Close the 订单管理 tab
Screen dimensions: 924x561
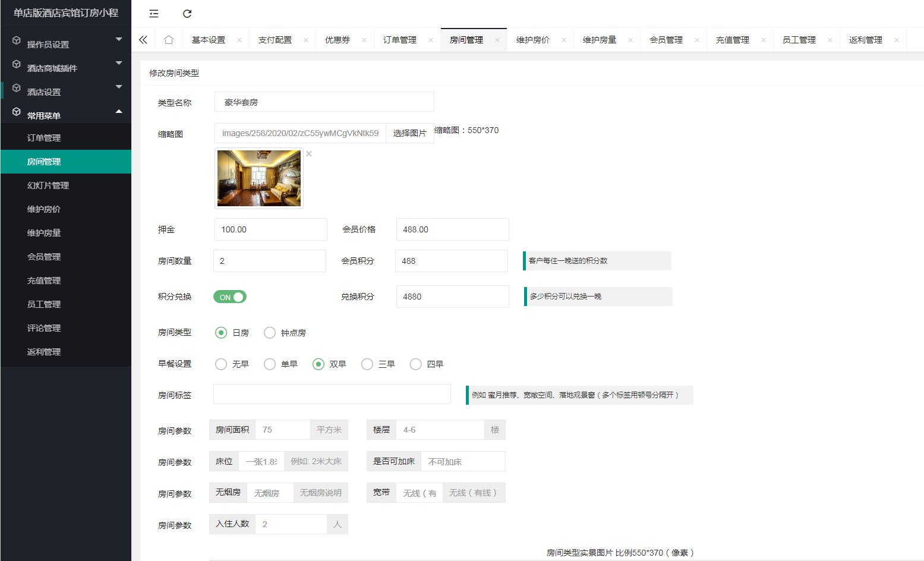pos(431,40)
